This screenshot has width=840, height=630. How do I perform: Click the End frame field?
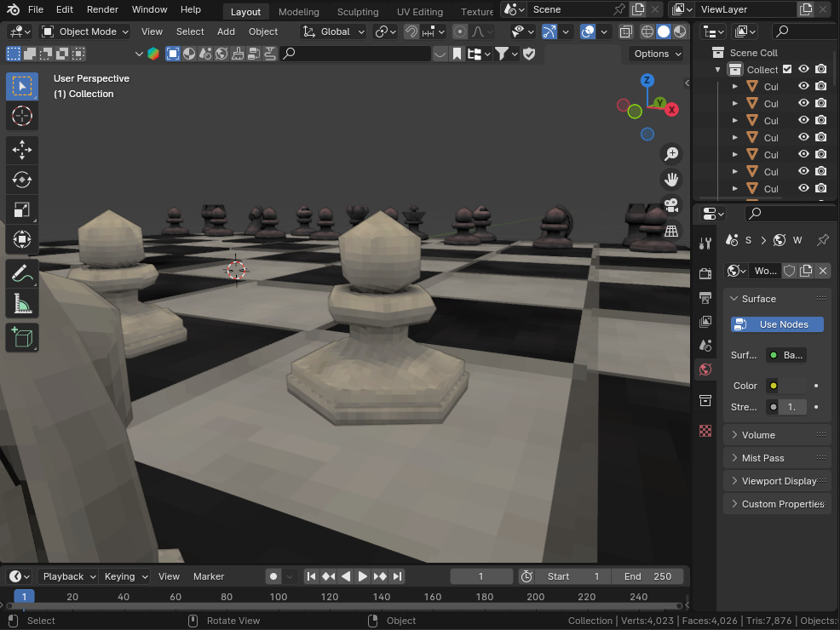coord(647,576)
